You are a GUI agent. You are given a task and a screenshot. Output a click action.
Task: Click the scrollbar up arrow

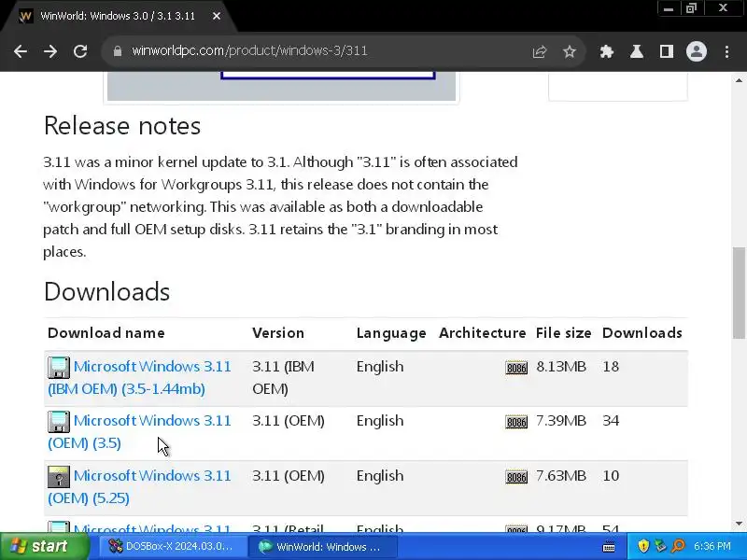point(739,80)
